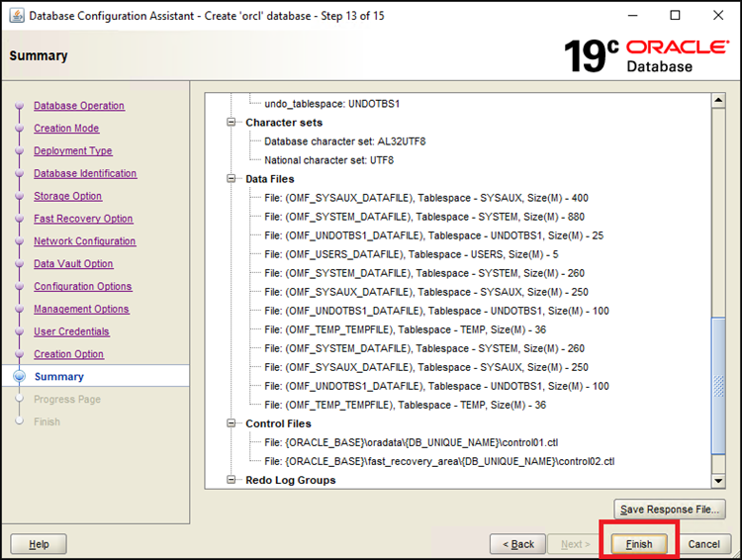Collapse the Control Files node
Screen dimensions: 742x560
coord(231,423)
